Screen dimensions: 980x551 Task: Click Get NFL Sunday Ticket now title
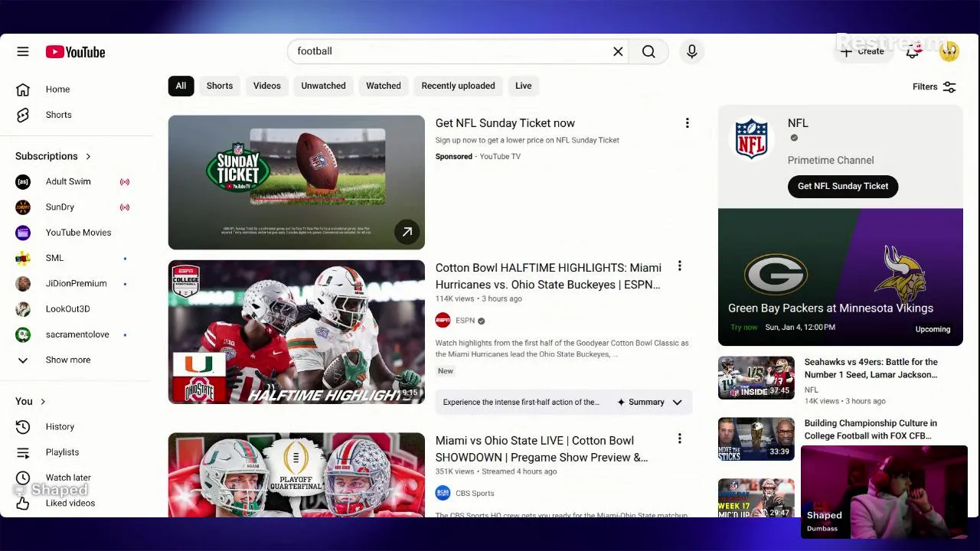coord(505,123)
